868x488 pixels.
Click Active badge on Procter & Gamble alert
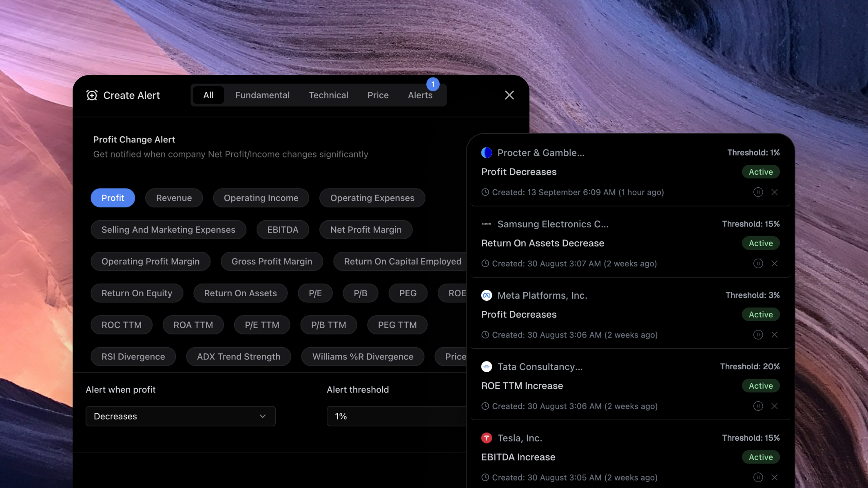click(x=761, y=172)
